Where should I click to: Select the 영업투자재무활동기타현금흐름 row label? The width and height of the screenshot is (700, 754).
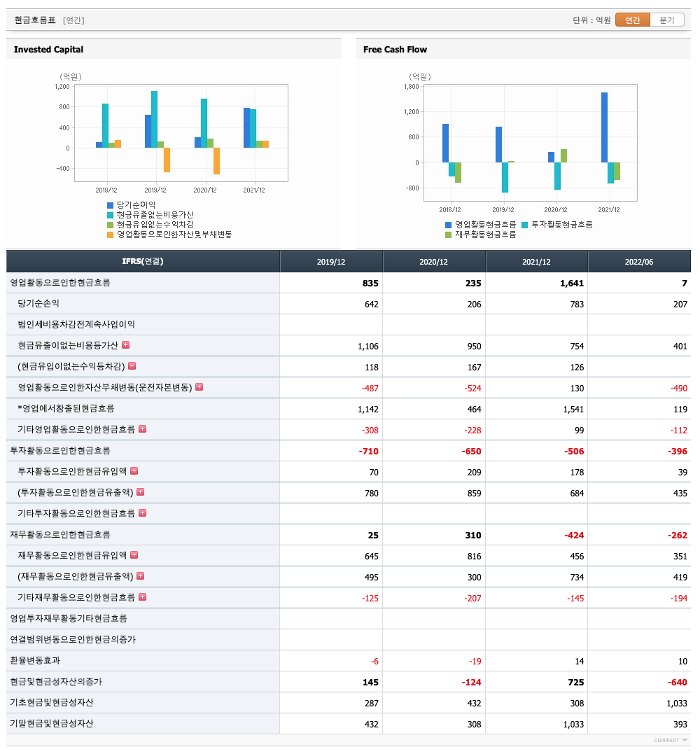69,618
